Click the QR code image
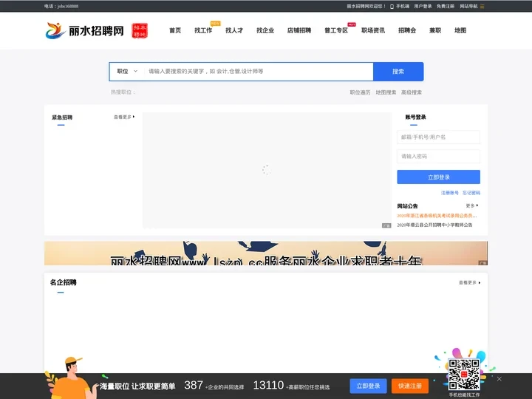The image size is (532, 399). 464,374
